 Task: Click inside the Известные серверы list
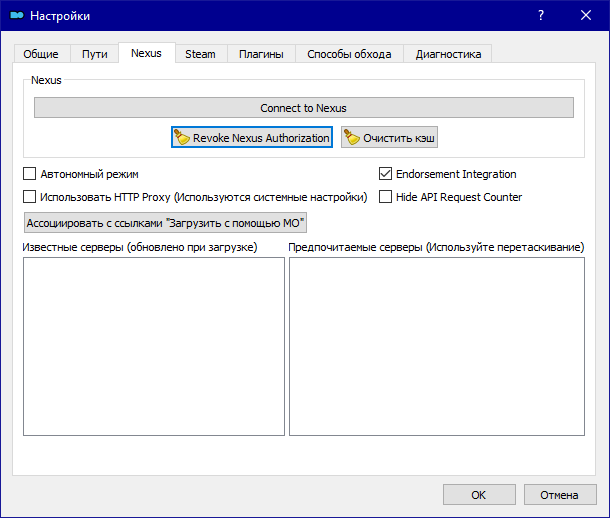154,346
